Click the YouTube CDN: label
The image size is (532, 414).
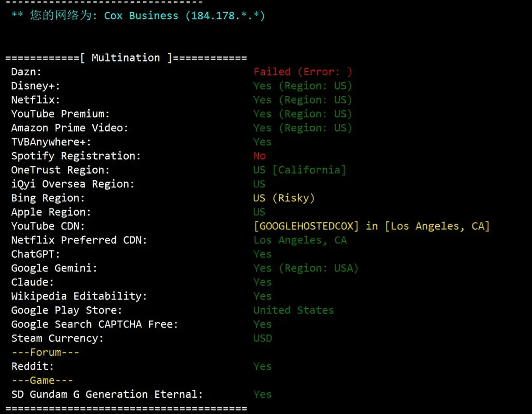pos(48,226)
